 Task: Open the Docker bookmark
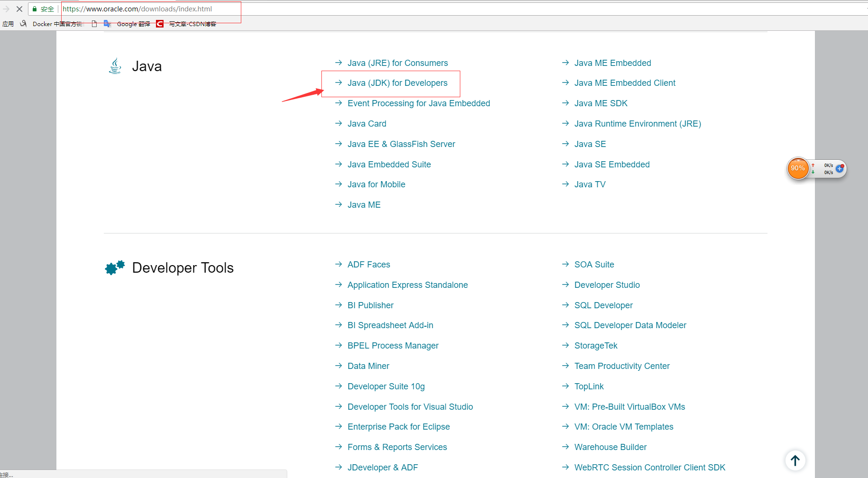53,24
